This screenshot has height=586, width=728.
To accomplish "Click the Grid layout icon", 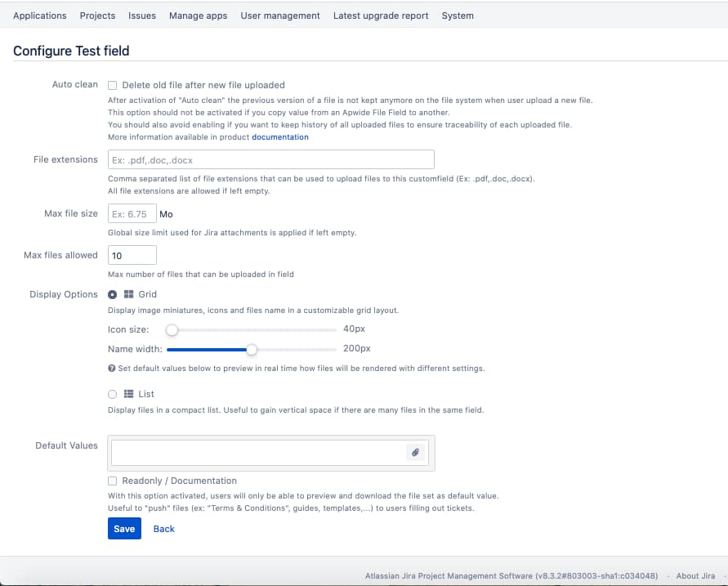I will pos(127,294).
